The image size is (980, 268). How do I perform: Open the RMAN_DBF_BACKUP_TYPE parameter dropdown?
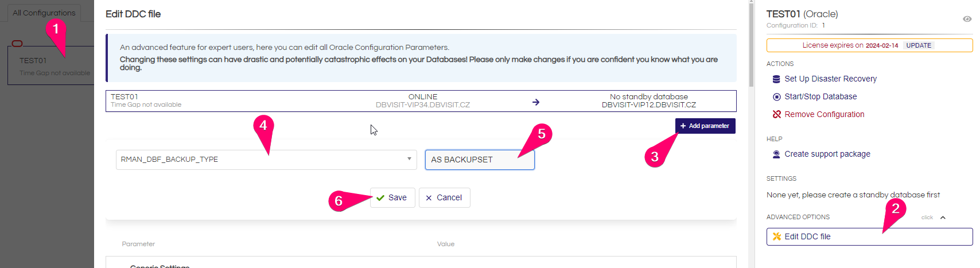pos(266,160)
